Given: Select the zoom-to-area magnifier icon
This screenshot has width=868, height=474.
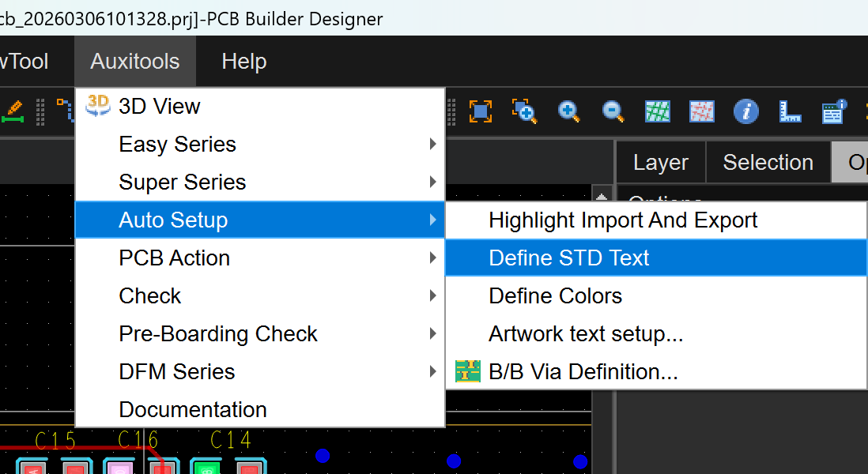Looking at the screenshot, I should [524, 111].
